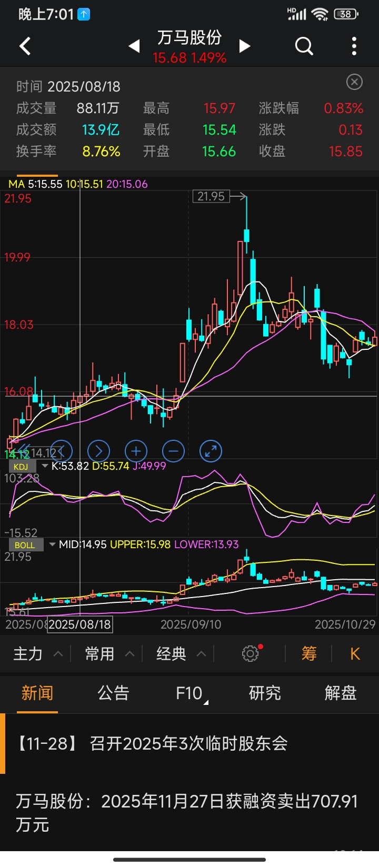This screenshot has height=868, width=379.
Task: Switch to the 公告 tab
Action: [x=113, y=693]
